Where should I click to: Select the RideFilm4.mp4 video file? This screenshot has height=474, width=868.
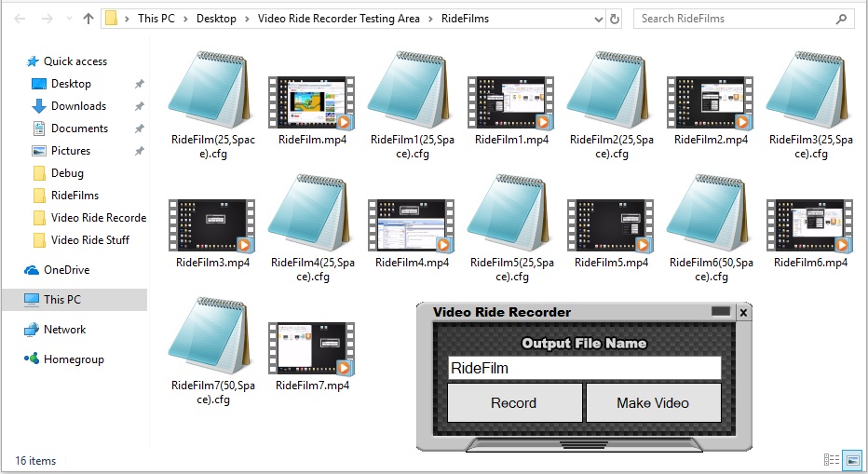click(x=412, y=225)
